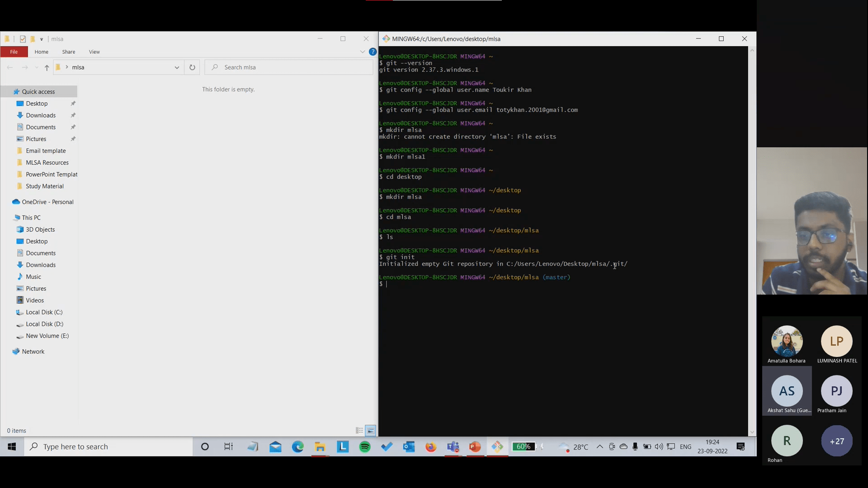Open 3D Objects under This PC
This screenshot has width=868, height=488.
click(40, 229)
